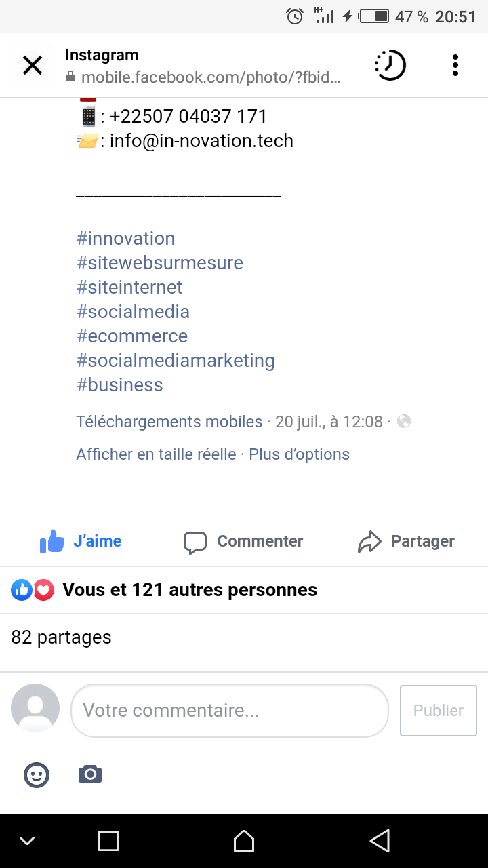Click the Publier button
This screenshot has height=868, width=488.
tap(438, 711)
